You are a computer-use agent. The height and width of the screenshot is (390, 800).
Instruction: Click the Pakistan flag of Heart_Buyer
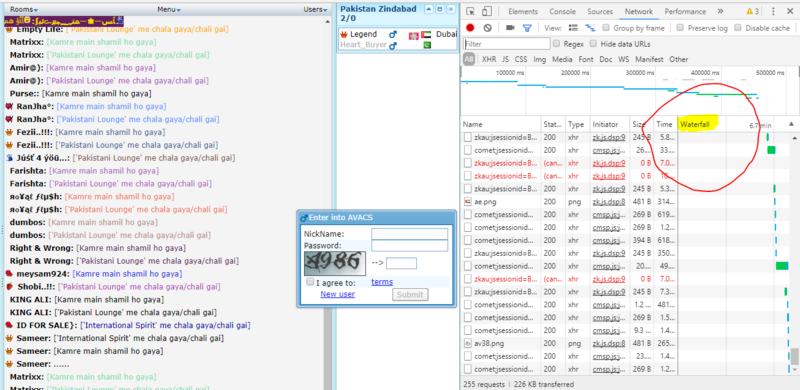[x=428, y=45]
